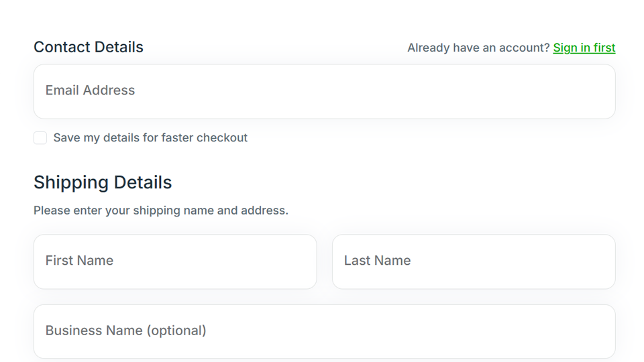Click the Business Name (optional) field
The height and width of the screenshot is (362, 644).
coord(324,331)
